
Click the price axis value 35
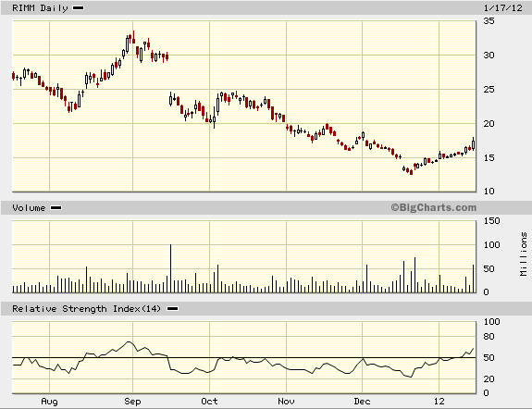pyautogui.click(x=489, y=21)
